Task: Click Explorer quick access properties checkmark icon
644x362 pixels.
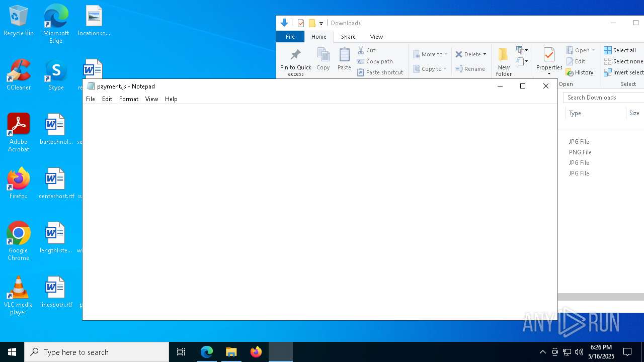Action: tap(301, 23)
